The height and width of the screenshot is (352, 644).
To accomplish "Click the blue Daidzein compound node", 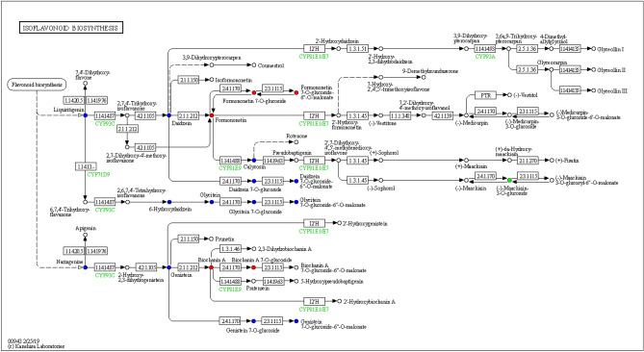I will tap(168, 115).
